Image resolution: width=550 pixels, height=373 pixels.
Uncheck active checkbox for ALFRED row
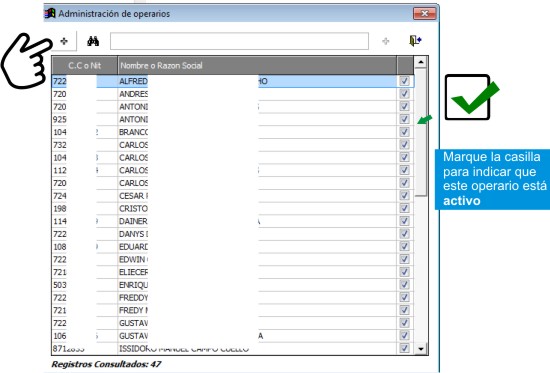[404, 81]
